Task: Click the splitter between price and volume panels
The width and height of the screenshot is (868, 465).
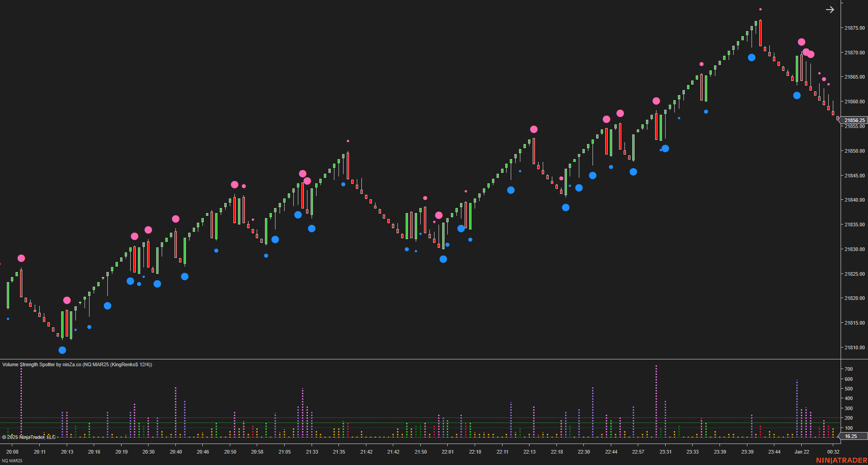Action: 434,360
